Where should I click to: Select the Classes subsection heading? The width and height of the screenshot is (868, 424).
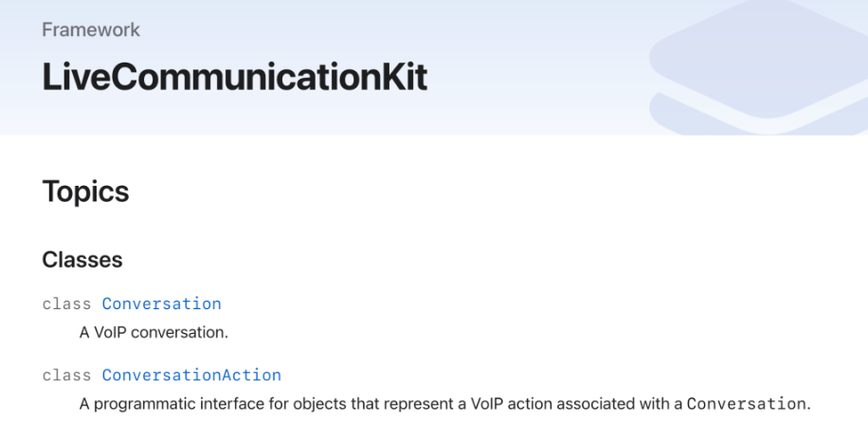pyautogui.click(x=82, y=259)
